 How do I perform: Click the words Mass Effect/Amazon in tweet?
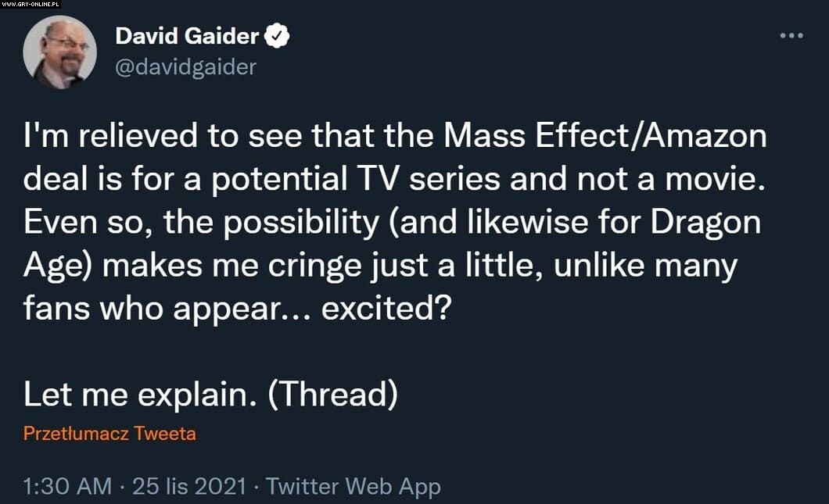point(606,138)
